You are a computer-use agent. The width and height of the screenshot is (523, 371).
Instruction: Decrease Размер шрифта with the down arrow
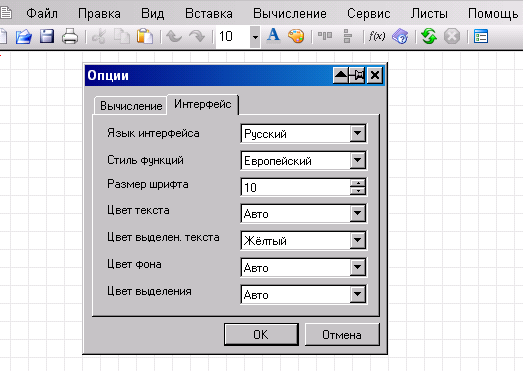point(358,191)
